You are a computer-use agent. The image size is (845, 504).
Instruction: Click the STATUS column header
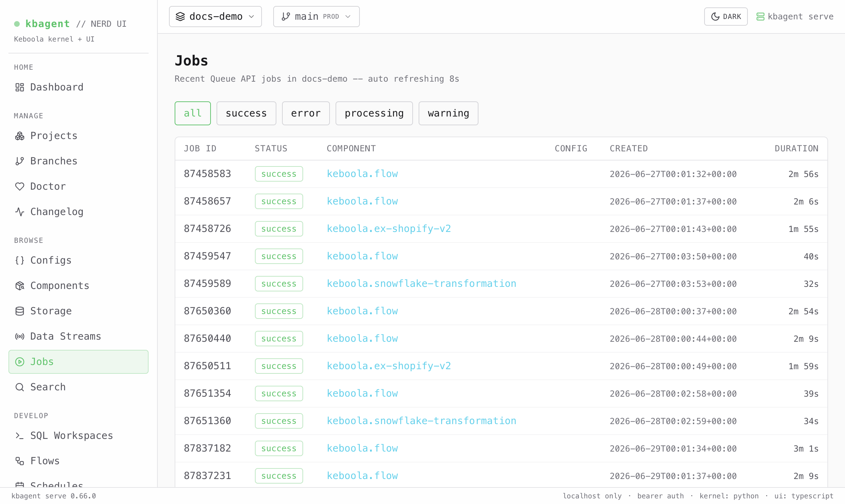coord(271,149)
